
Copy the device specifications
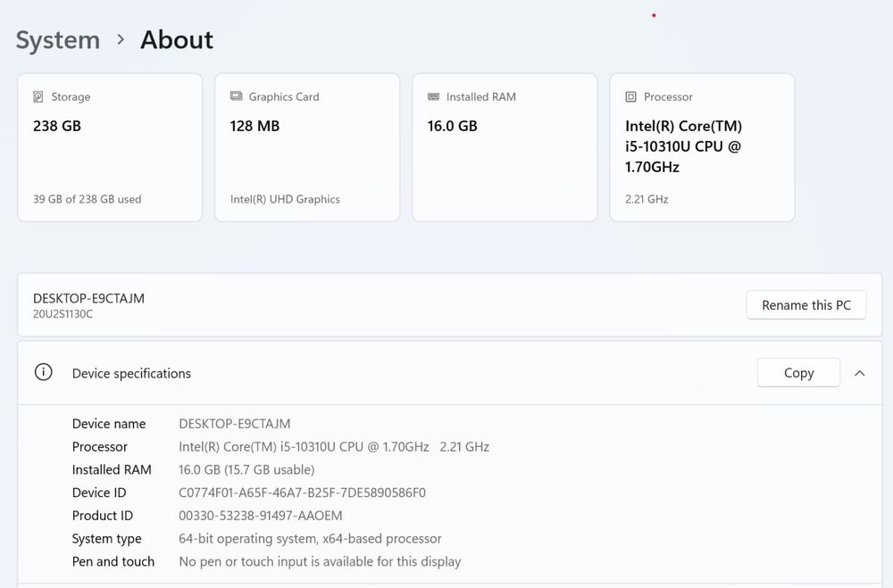coord(798,373)
